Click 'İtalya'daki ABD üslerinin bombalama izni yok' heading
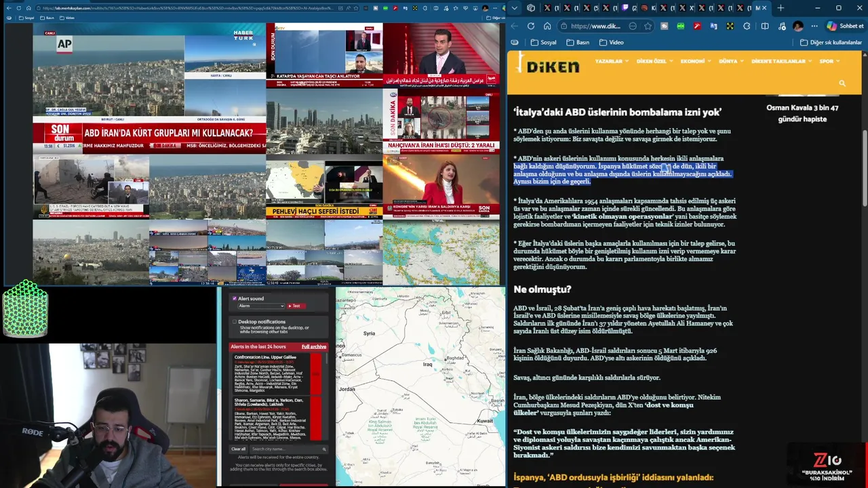 (x=617, y=112)
